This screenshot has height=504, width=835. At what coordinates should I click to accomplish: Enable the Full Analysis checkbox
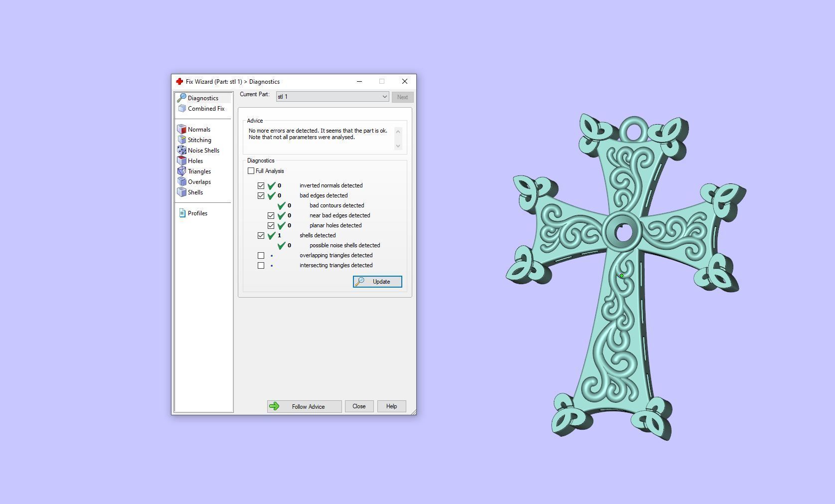251,171
